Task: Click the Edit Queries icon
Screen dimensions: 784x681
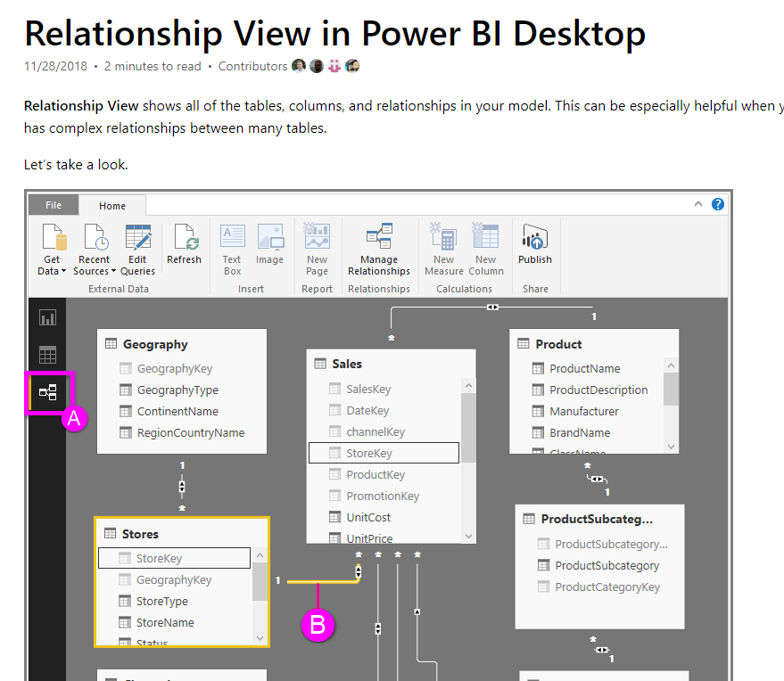Action: (137, 237)
